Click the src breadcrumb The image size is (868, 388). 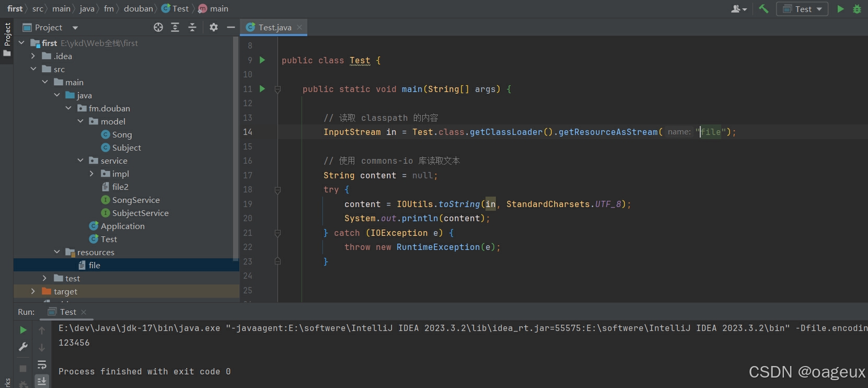pyautogui.click(x=38, y=8)
